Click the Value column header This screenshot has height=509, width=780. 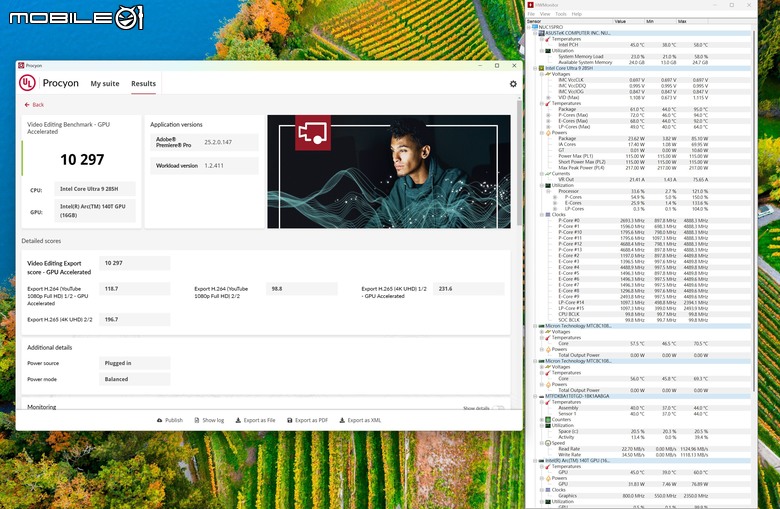pos(628,21)
